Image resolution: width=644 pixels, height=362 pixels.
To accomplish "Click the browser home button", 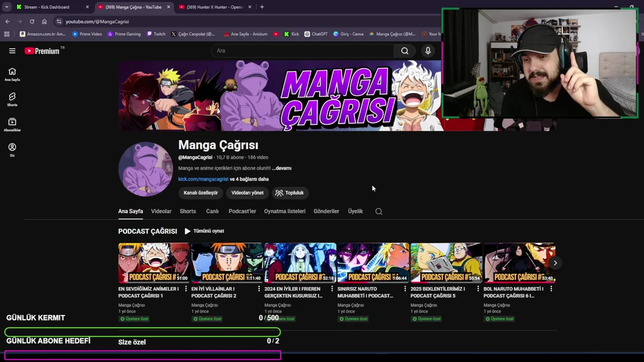I will (44, 22).
